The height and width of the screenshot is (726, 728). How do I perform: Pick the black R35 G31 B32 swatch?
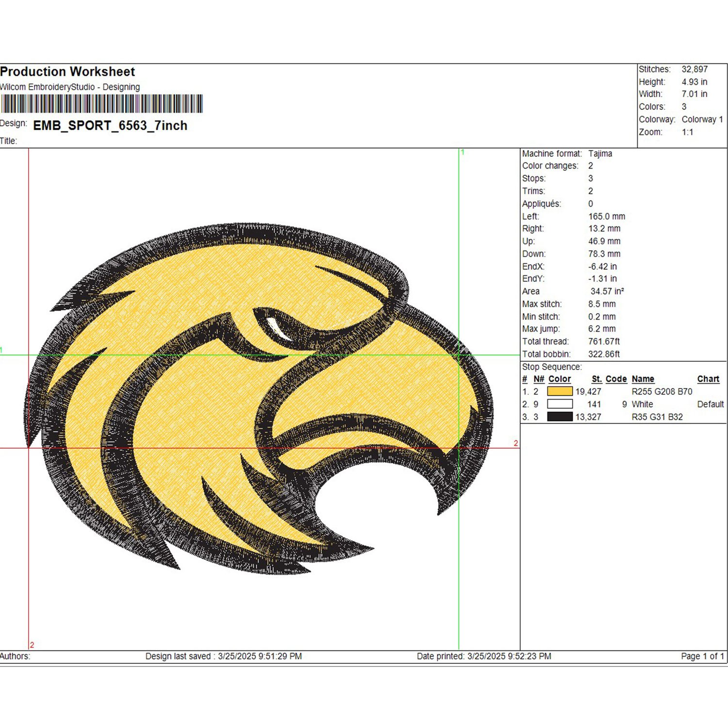pyautogui.click(x=560, y=417)
